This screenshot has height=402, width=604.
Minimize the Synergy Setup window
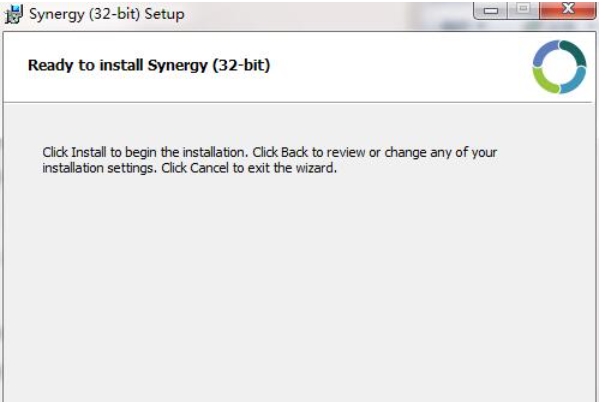(490, 10)
